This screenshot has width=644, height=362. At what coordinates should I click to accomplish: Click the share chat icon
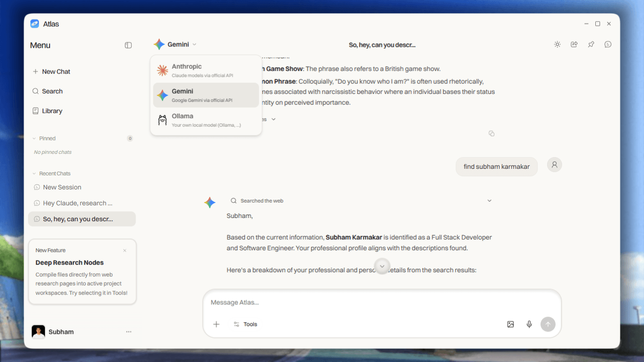click(x=574, y=44)
